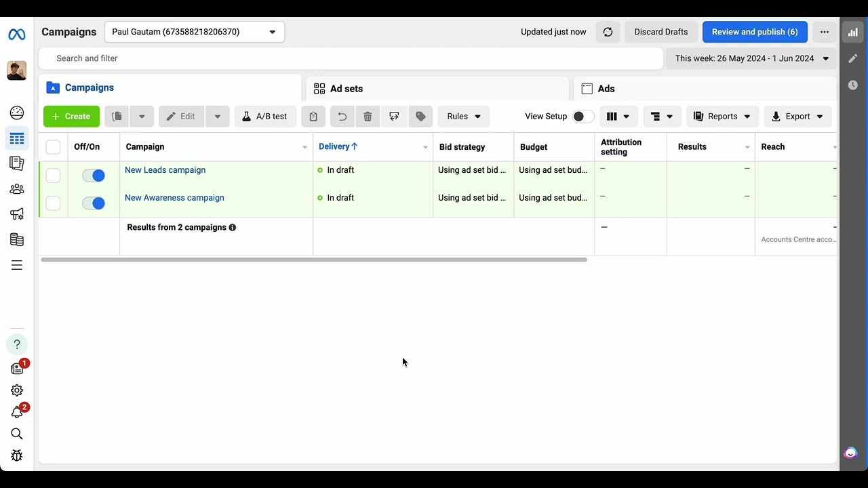This screenshot has width=868, height=488.
Task: Toggle the View Setup switch
Action: pos(583,117)
